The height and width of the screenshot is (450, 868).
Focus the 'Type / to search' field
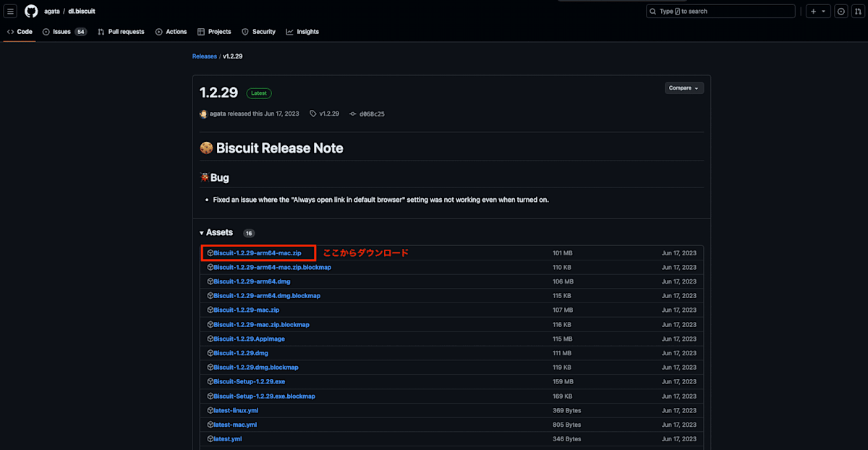720,12
